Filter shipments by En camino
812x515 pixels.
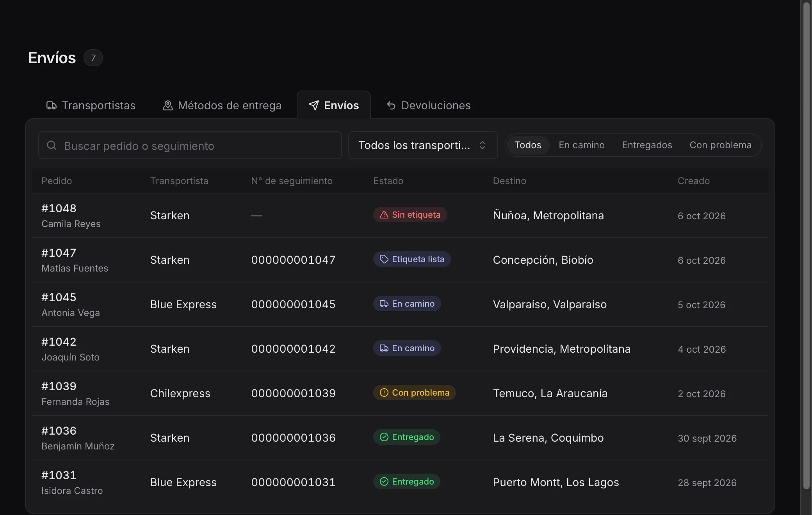tap(582, 145)
